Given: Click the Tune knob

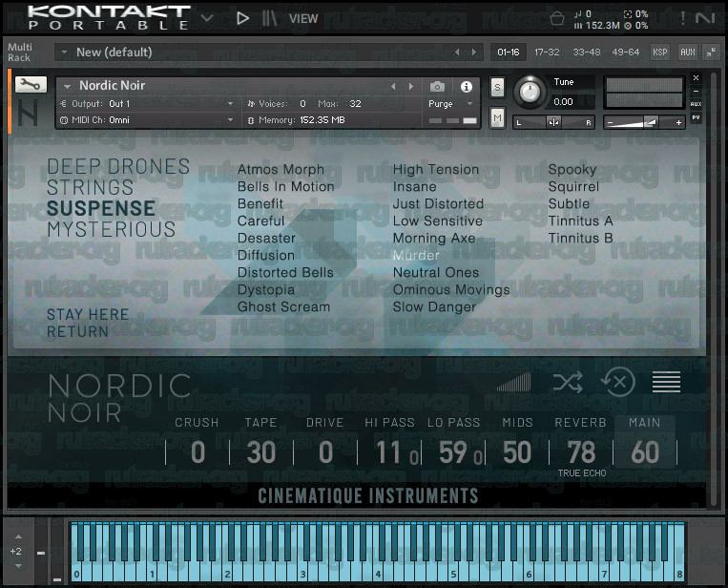Looking at the screenshot, I should [530, 92].
